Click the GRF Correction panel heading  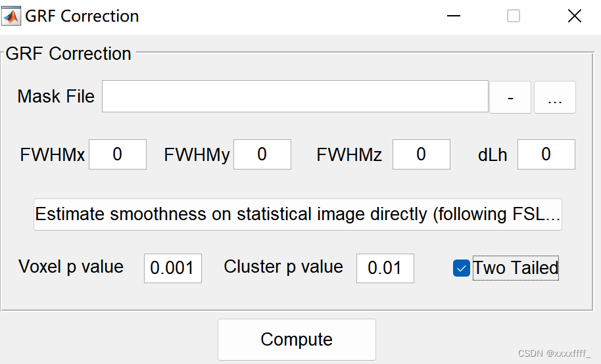tap(68, 54)
